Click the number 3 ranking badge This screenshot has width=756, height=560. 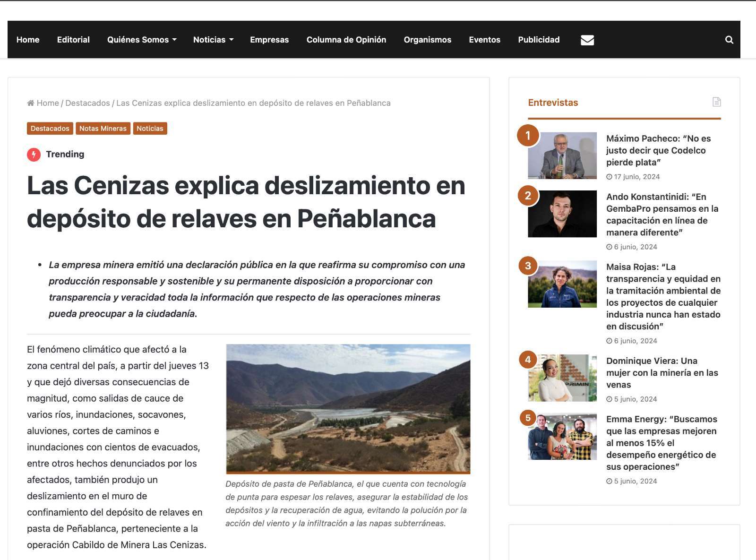pos(528,266)
